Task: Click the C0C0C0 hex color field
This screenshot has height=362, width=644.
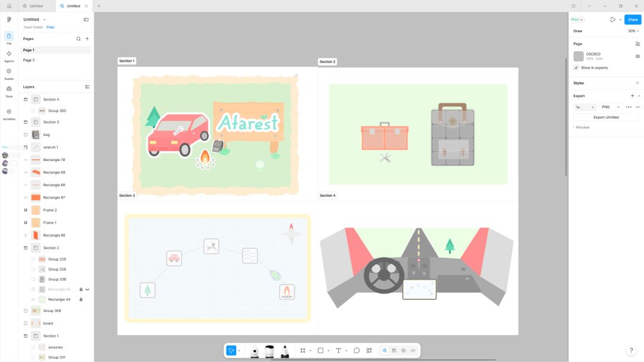Action: pos(593,54)
